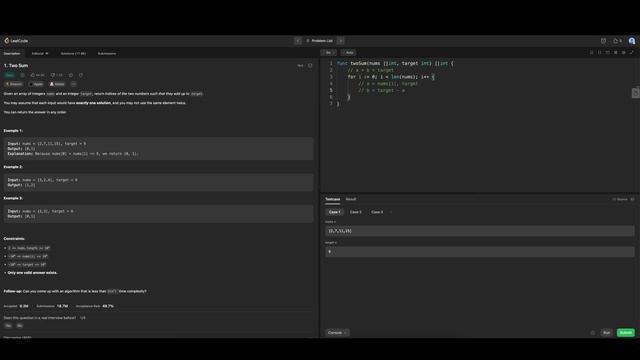Toggle code editor fullscreen icon
640x360 pixels.
(631, 53)
